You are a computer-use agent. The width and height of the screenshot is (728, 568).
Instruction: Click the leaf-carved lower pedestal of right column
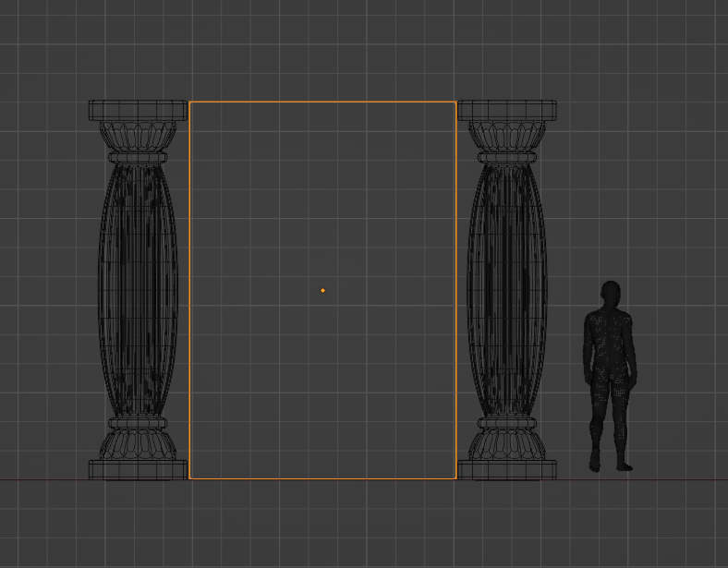[507, 443]
